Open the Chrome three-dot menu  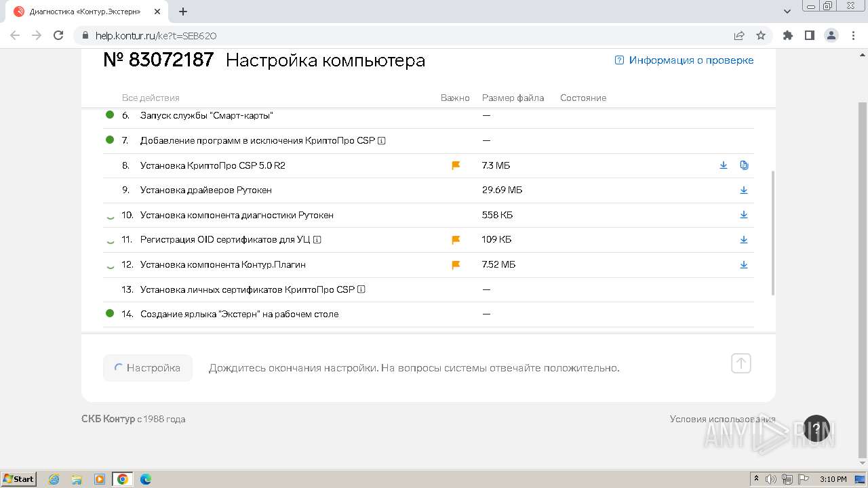[853, 35]
